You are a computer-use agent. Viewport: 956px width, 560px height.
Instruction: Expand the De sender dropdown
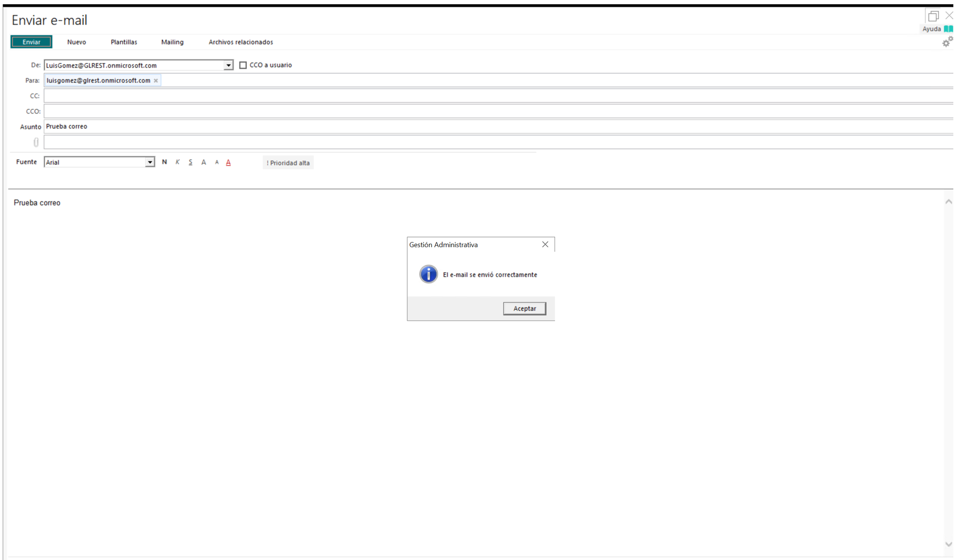click(x=228, y=65)
